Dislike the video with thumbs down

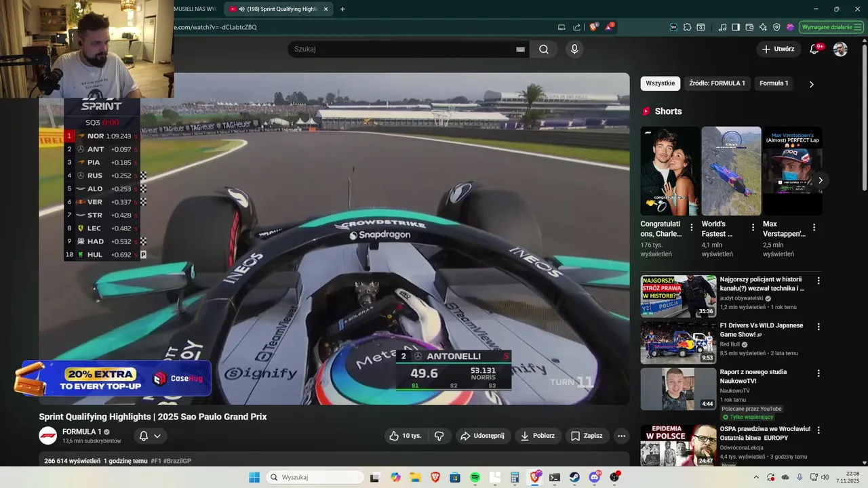(x=439, y=436)
